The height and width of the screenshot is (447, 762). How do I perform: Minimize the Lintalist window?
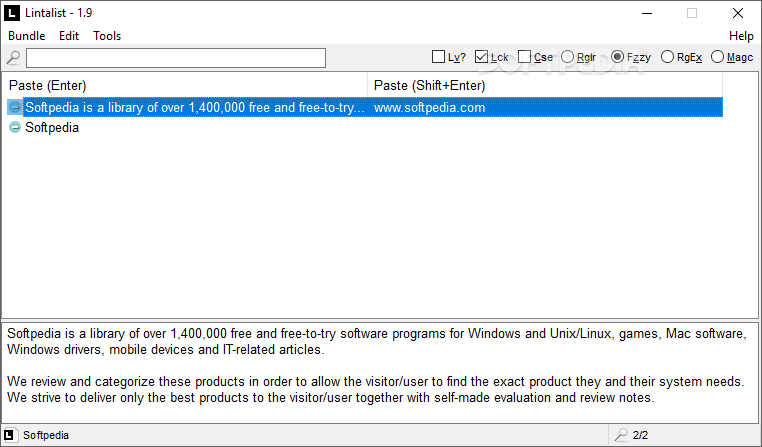647,13
